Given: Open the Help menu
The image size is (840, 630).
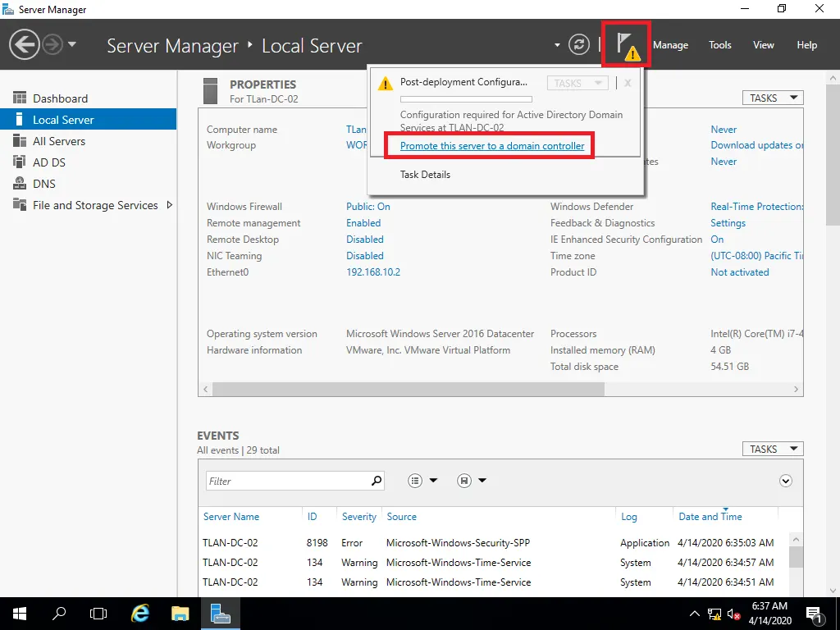Looking at the screenshot, I should 806,45.
